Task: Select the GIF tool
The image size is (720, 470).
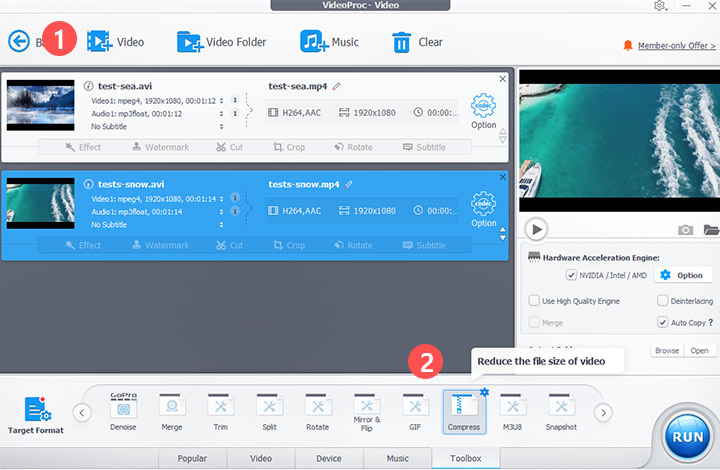Action: (415, 412)
